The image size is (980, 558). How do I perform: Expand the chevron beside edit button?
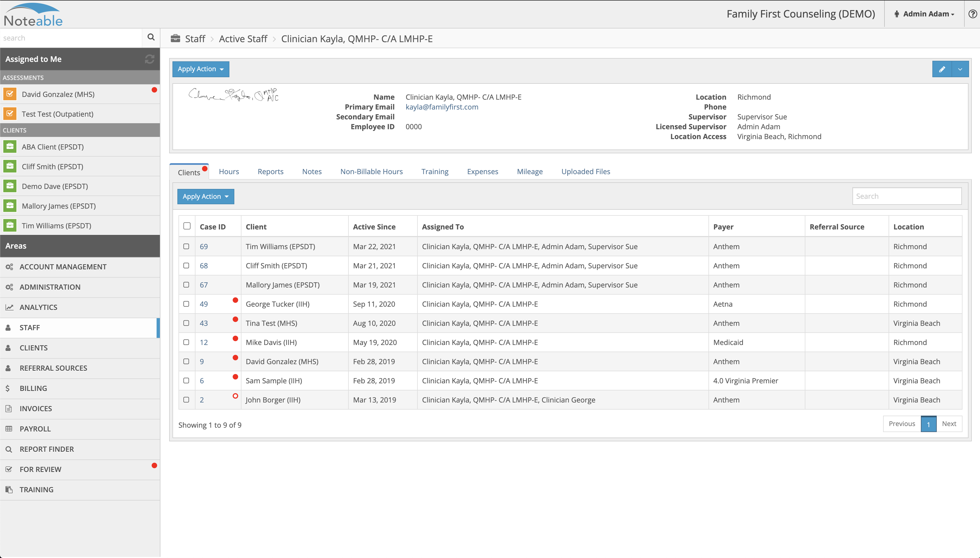click(960, 69)
